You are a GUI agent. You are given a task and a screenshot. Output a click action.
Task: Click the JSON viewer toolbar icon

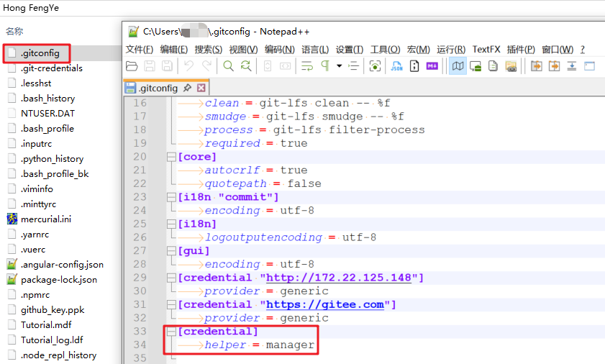[396, 66]
